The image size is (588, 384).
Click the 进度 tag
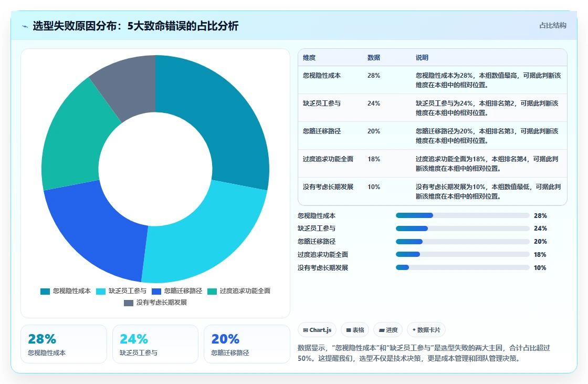388,330
